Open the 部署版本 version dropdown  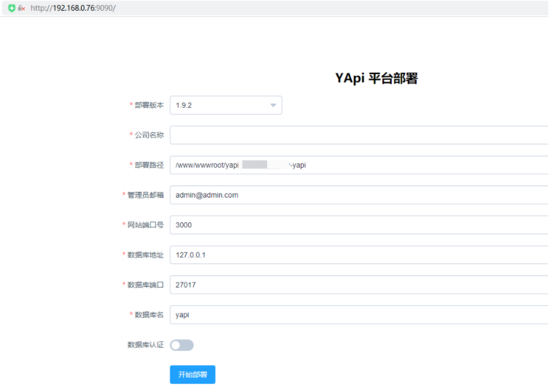coord(226,105)
